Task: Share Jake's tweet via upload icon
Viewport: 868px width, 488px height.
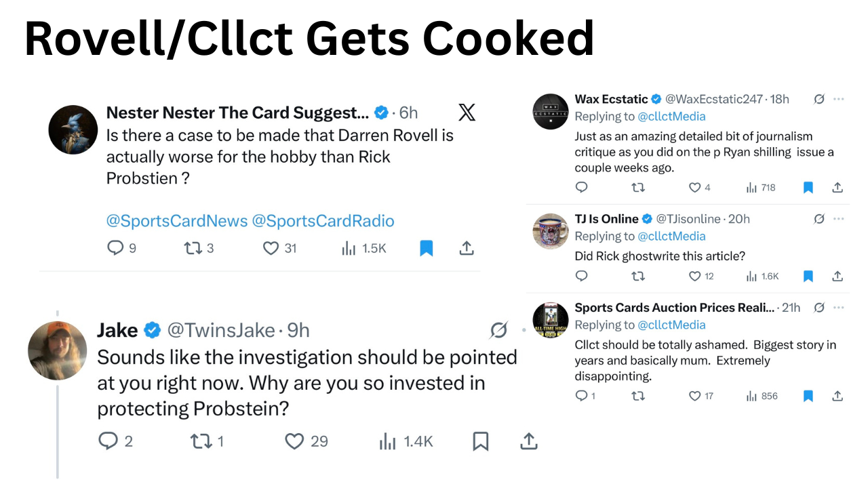Action: click(x=528, y=442)
